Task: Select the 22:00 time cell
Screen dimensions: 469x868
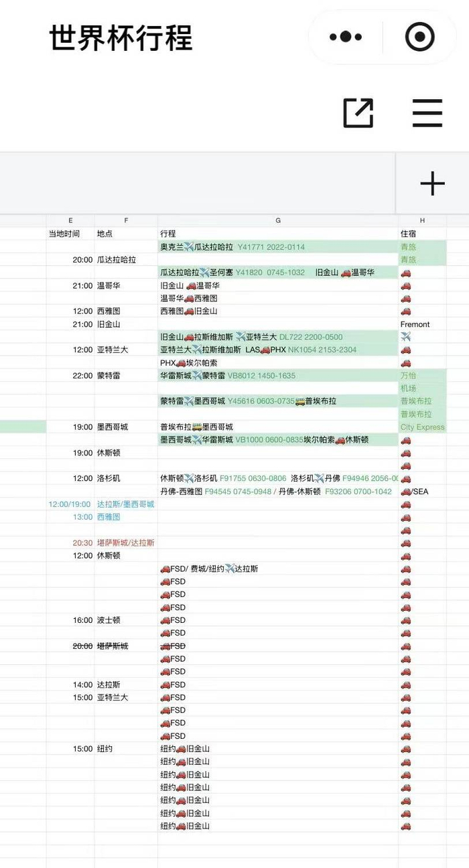Action: (x=70, y=376)
